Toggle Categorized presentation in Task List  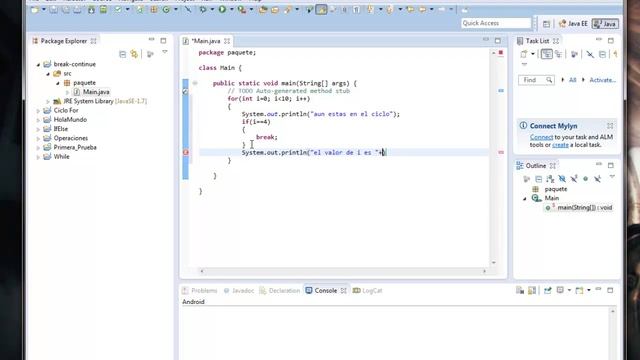547,54
